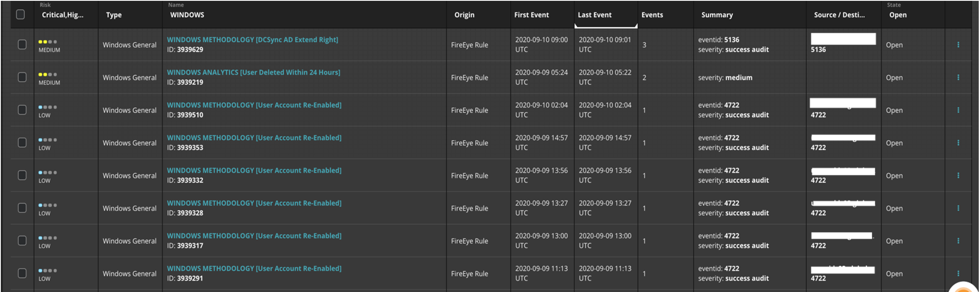Toggle the select-all header checkbox
The width and height of the screenshot is (980, 292).
[20, 15]
